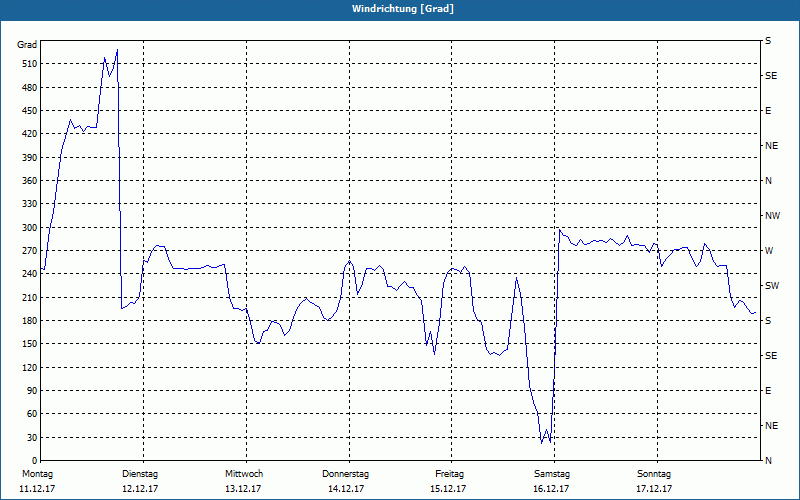Screen dimensions: 800x500
Task: Click the 'Samstag' day label
Action: pos(552,474)
